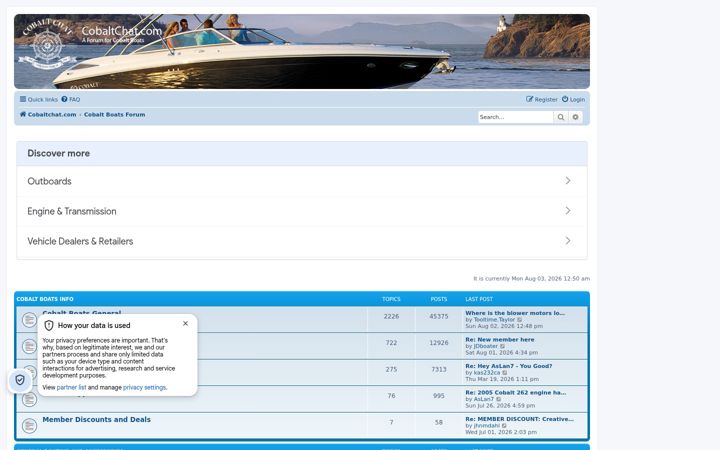The height and width of the screenshot is (450, 720).
Task: View Tooltime.Taylor's profile
Action: coord(494,320)
